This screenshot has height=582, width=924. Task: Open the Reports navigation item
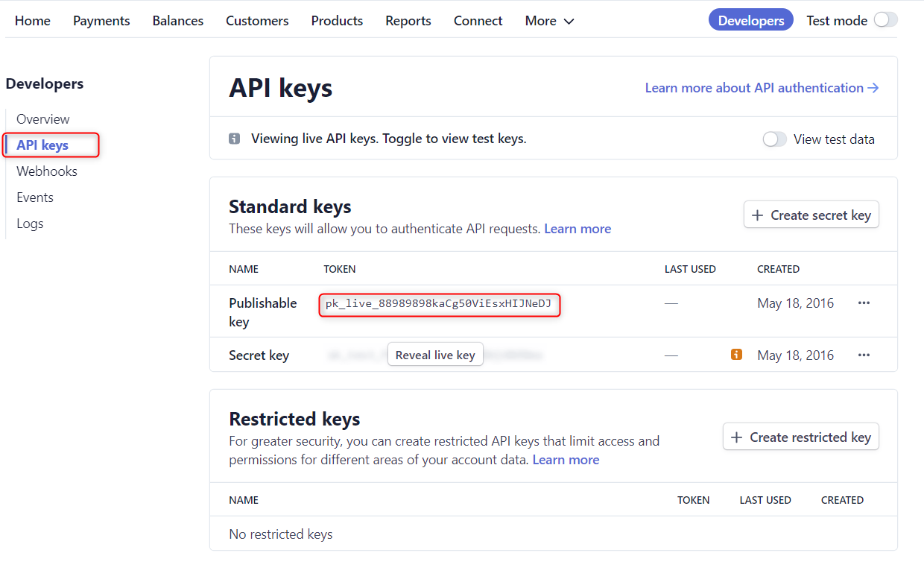pos(408,21)
